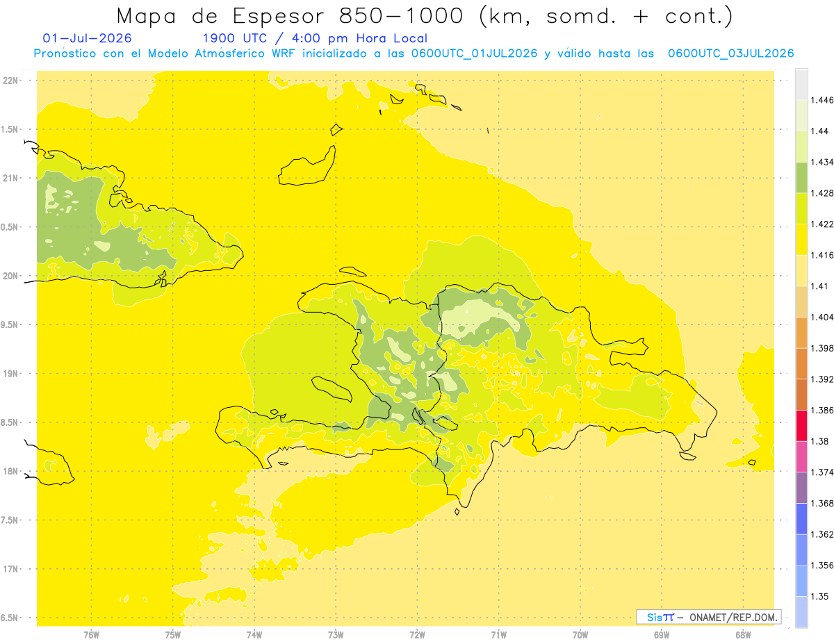Click the longitude label '76W'

[91, 634]
